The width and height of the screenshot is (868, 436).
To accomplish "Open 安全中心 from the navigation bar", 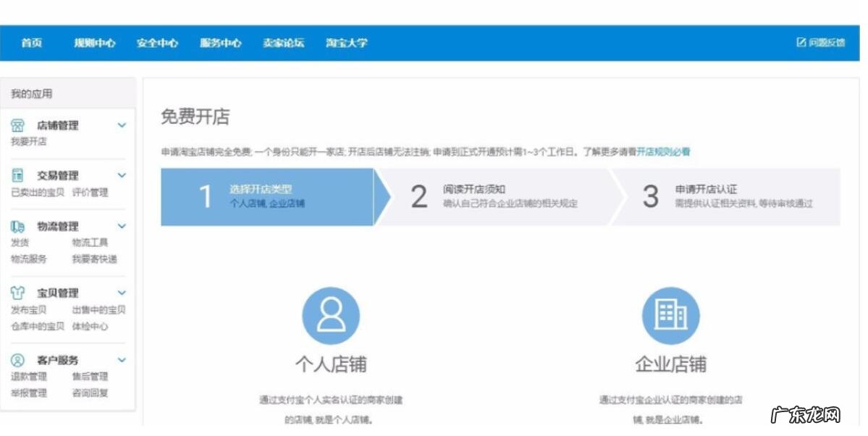I will 156,43.
